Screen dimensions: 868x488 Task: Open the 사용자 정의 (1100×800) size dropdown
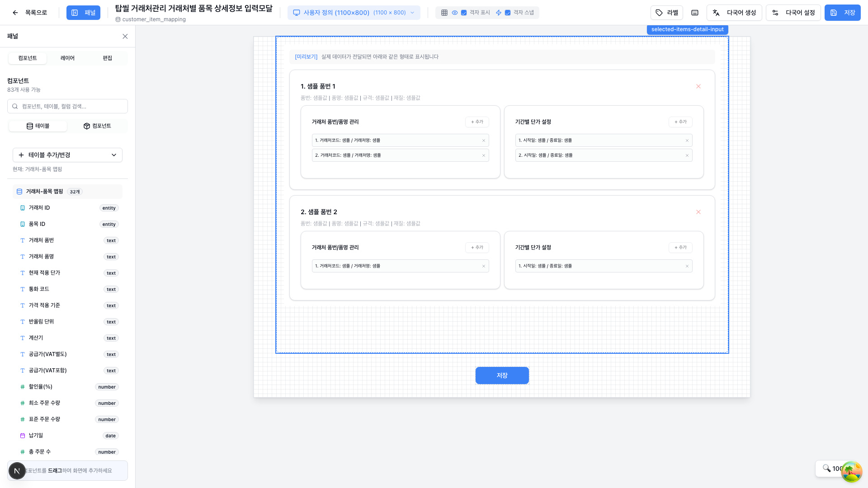coord(354,13)
